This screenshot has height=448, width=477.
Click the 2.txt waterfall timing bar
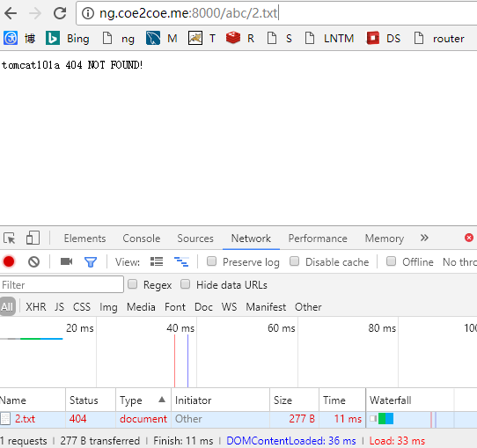coord(382,419)
